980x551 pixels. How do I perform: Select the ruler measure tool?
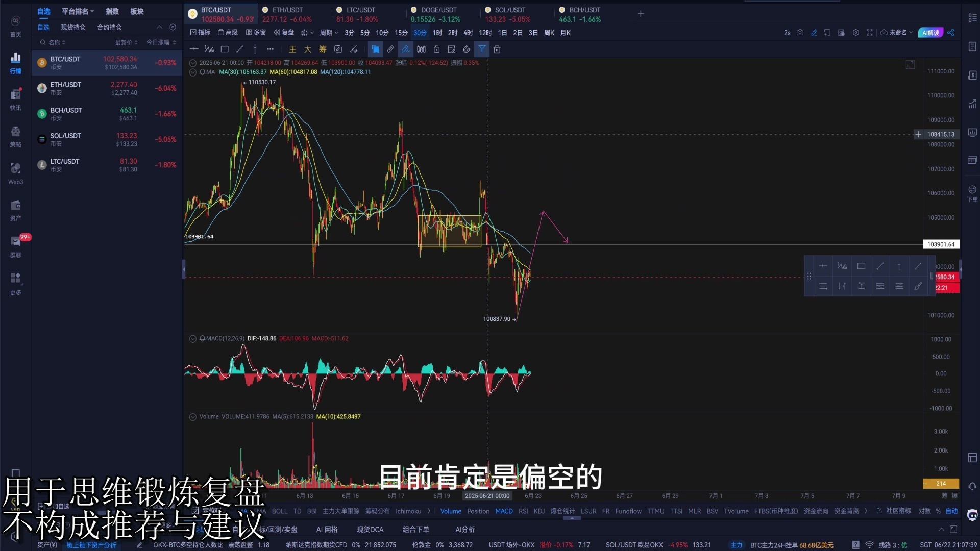point(390,49)
